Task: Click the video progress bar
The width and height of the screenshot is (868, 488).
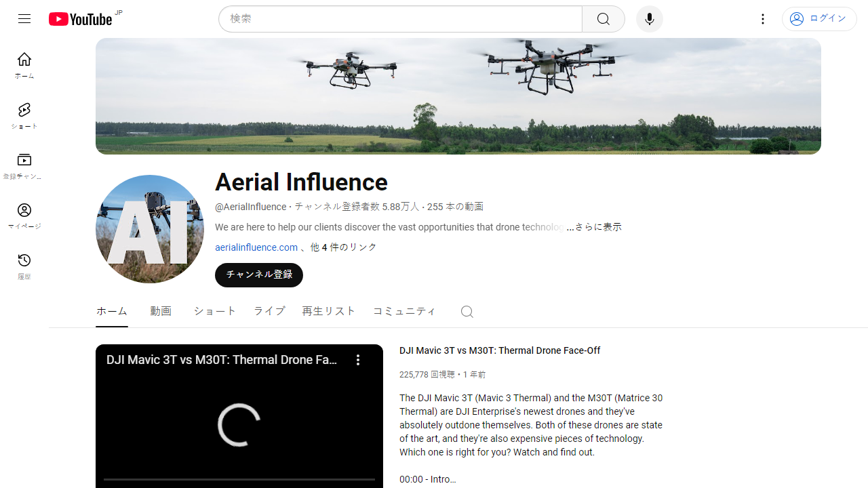Action: tap(239, 479)
